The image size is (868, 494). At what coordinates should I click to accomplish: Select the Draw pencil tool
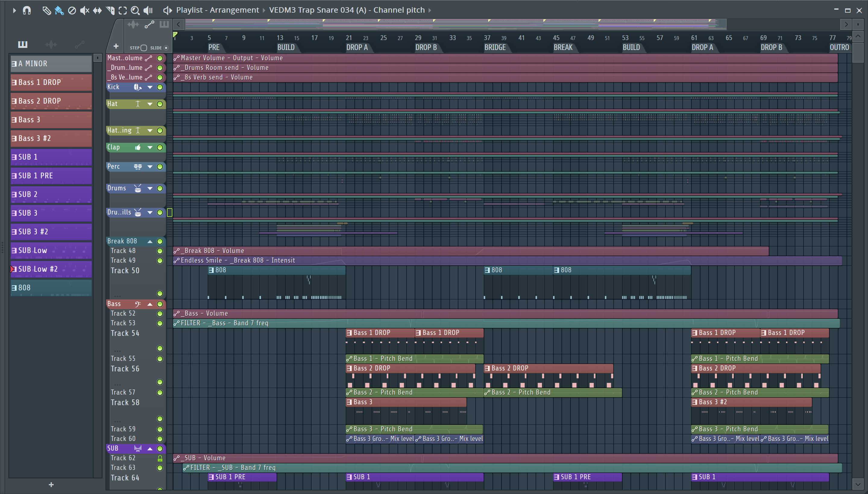click(46, 11)
